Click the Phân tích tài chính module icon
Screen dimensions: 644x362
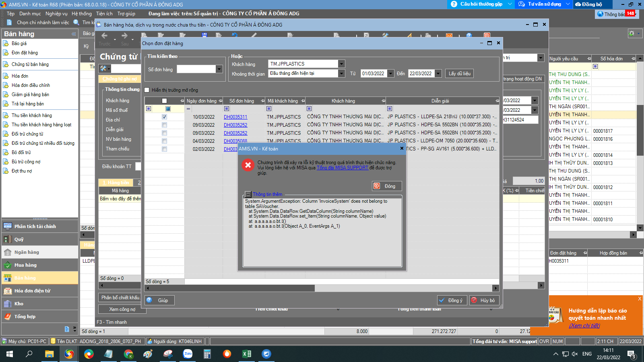click(8, 226)
